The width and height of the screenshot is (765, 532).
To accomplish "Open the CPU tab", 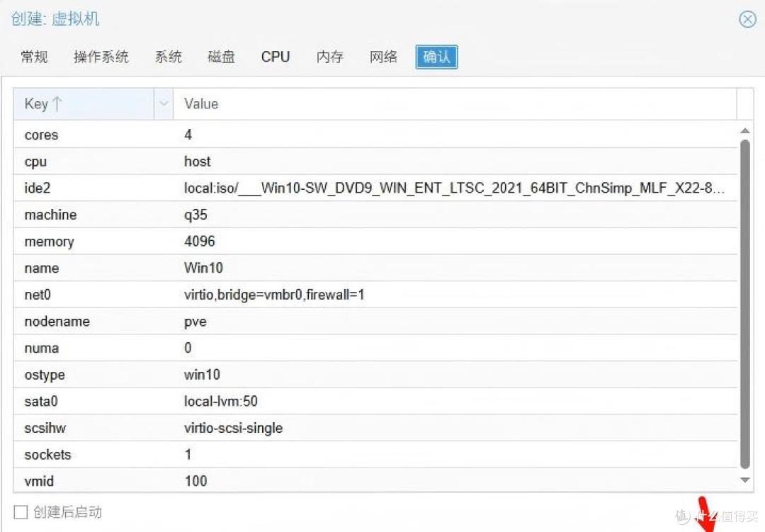I will [275, 57].
